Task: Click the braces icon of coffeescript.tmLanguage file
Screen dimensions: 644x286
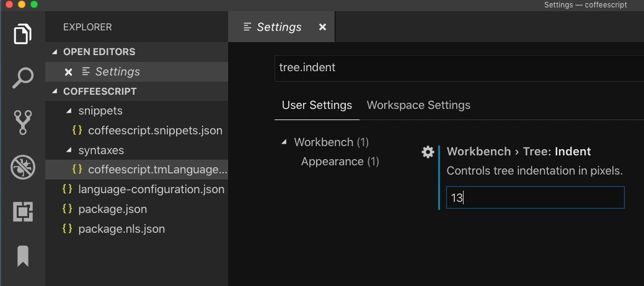Action: (x=77, y=169)
